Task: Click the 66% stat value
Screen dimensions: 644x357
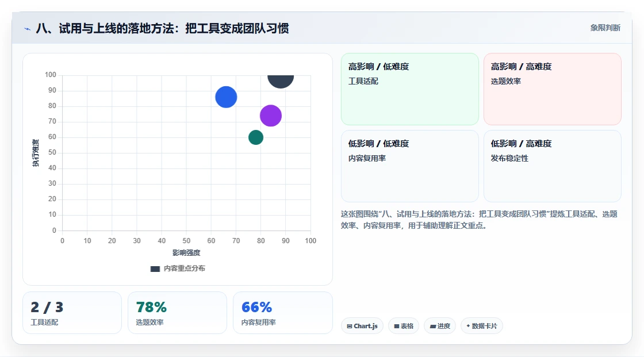Action: coord(256,308)
